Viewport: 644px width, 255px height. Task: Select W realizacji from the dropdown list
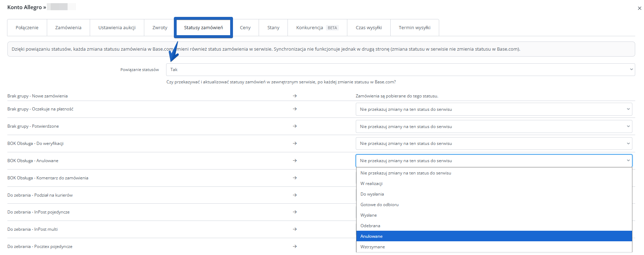pos(371,184)
